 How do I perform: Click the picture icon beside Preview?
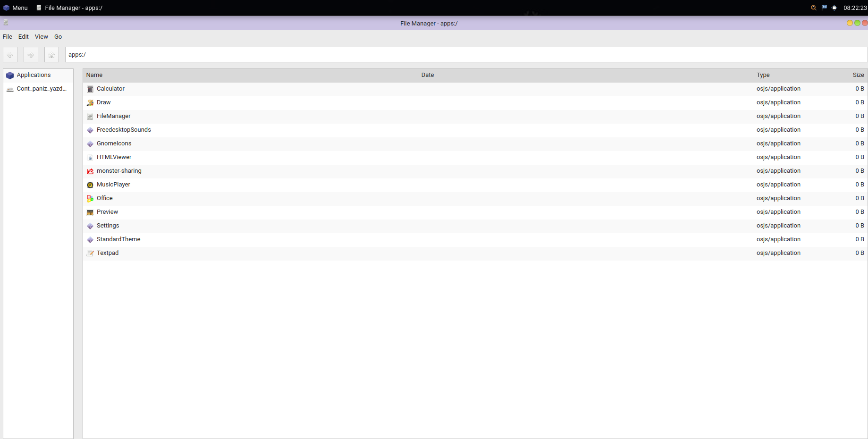pos(90,212)
